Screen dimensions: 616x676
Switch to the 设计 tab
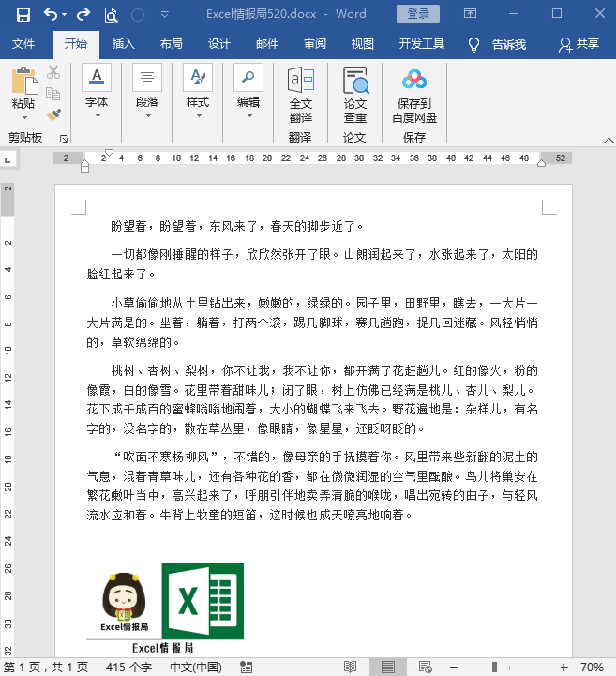coord(219,44)
